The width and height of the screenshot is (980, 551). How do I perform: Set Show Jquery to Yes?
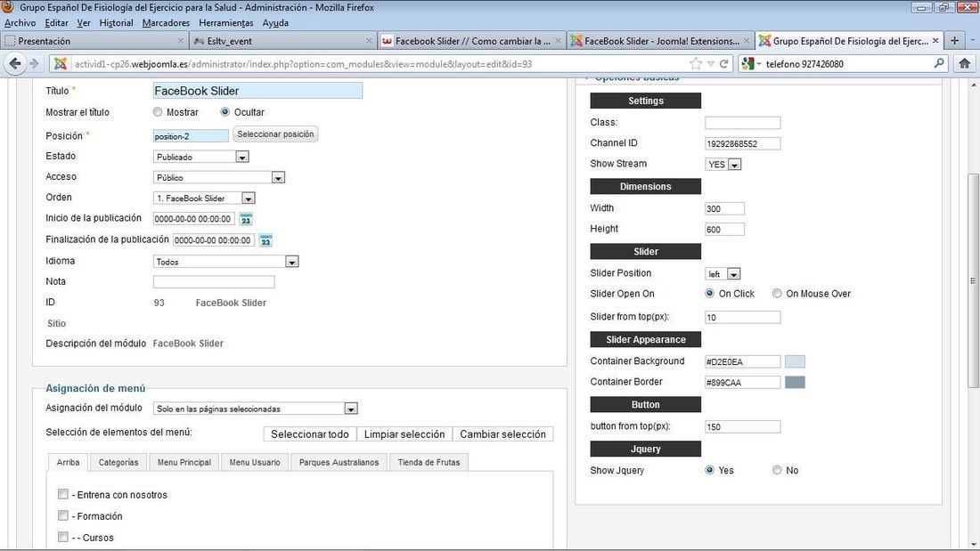[709, 470]
